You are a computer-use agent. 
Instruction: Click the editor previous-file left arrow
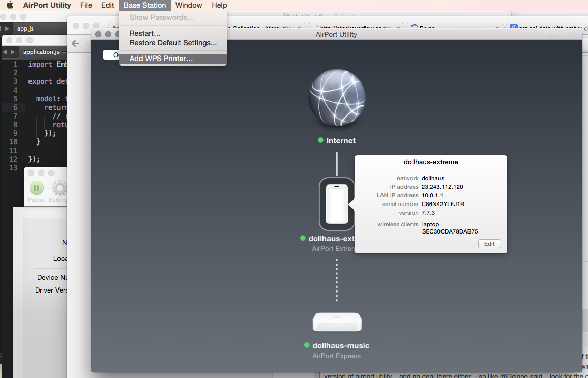[x=5, y=52]
